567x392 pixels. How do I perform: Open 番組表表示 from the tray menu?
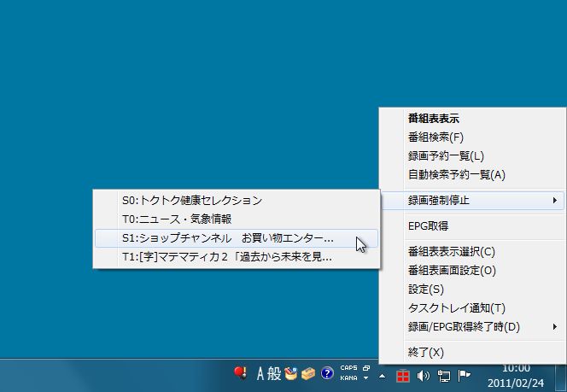tap(473, 118)
